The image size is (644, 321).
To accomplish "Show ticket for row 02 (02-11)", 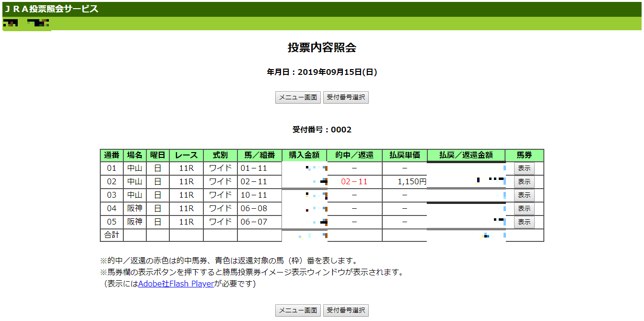I will click(x=524, y=182).
